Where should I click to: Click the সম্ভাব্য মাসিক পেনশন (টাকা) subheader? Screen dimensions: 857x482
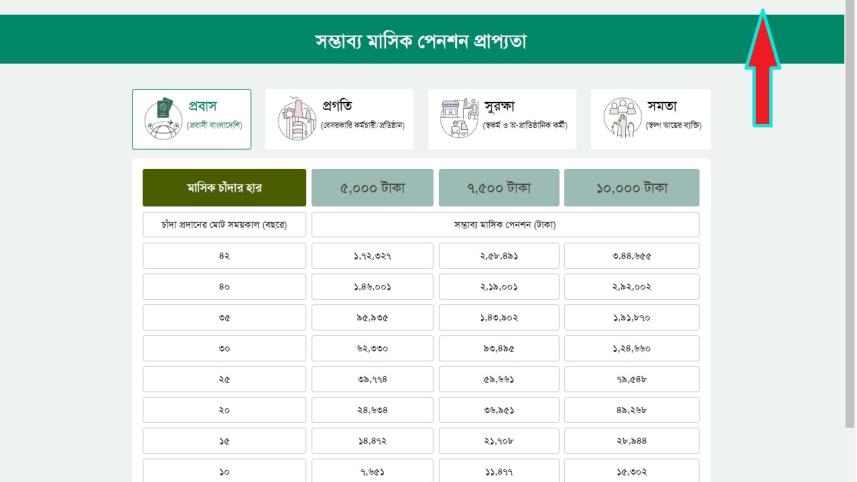(x=505, y=225)
